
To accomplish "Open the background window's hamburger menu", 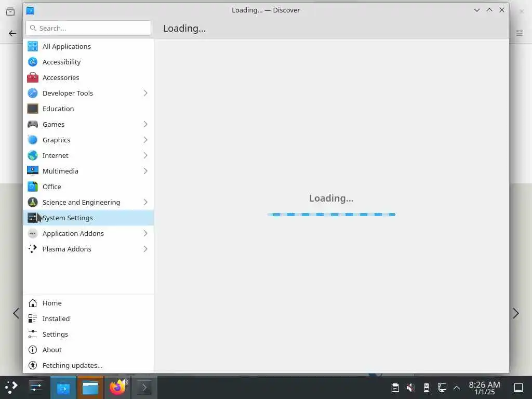I will tap(520, 33).
